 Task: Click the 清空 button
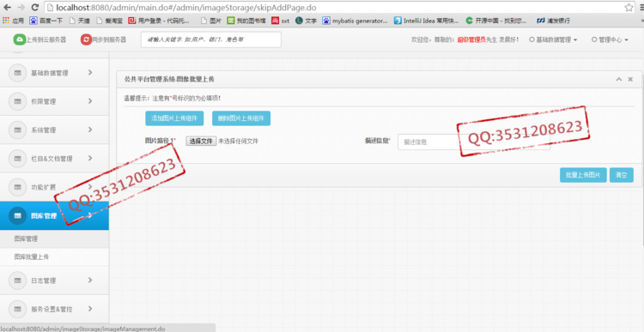[622, 175]
